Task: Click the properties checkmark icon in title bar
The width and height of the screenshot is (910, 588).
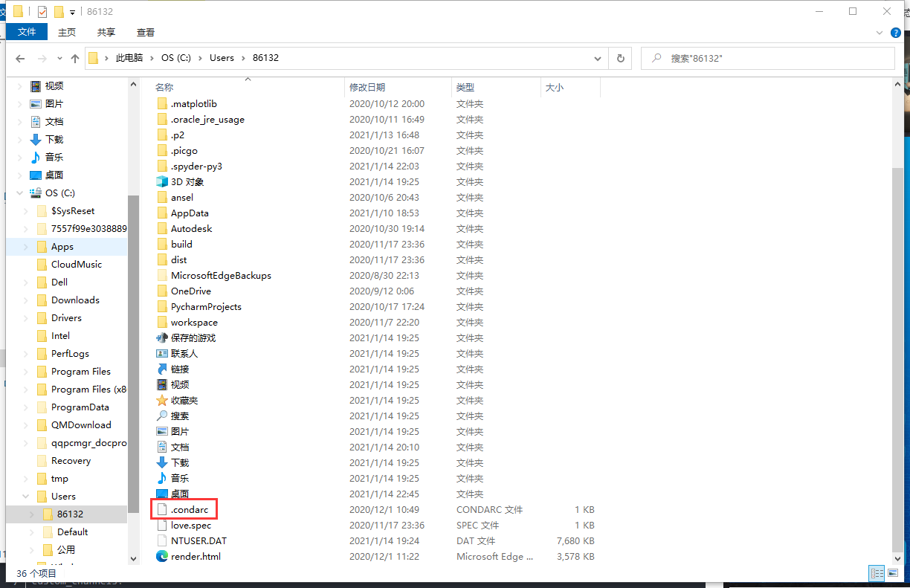Action: click(x=42, y=12)
